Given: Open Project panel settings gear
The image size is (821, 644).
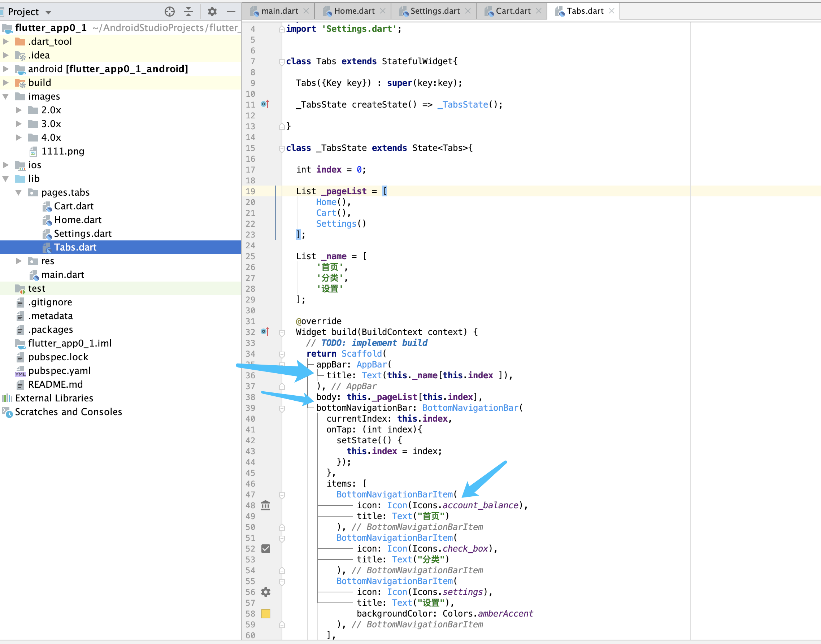Looking at the screenshot, I should click(212, 12).
